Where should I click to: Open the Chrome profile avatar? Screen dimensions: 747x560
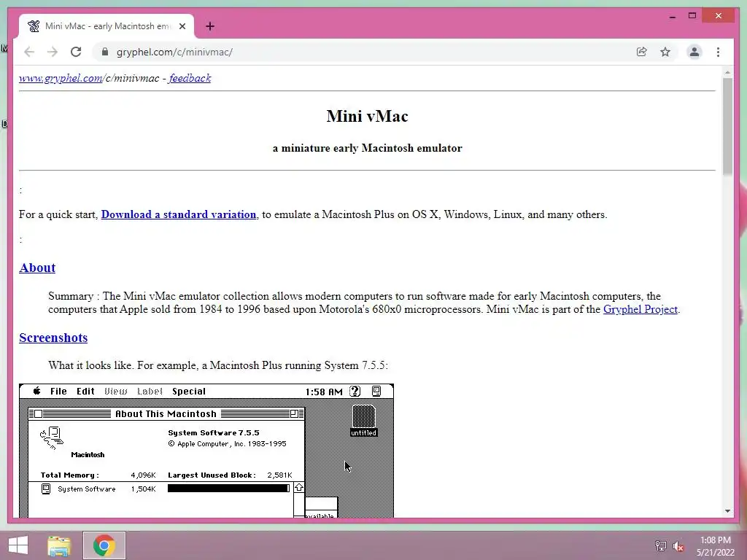point(694,52)
